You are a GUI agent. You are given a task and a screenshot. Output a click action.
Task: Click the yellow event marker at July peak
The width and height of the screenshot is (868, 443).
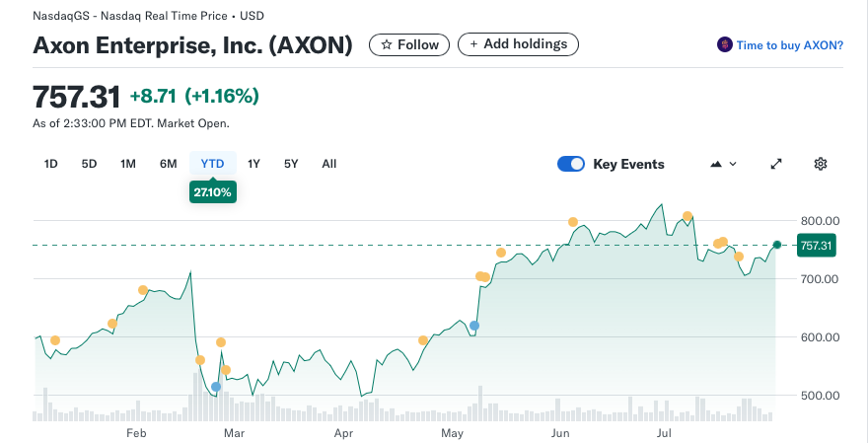pos(687,216)
